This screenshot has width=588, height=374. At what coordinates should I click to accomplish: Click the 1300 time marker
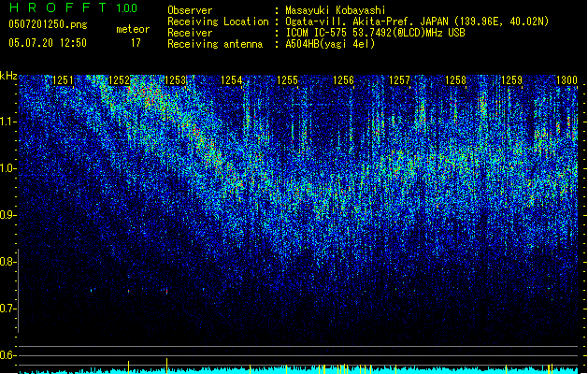(x=566, y=80)
